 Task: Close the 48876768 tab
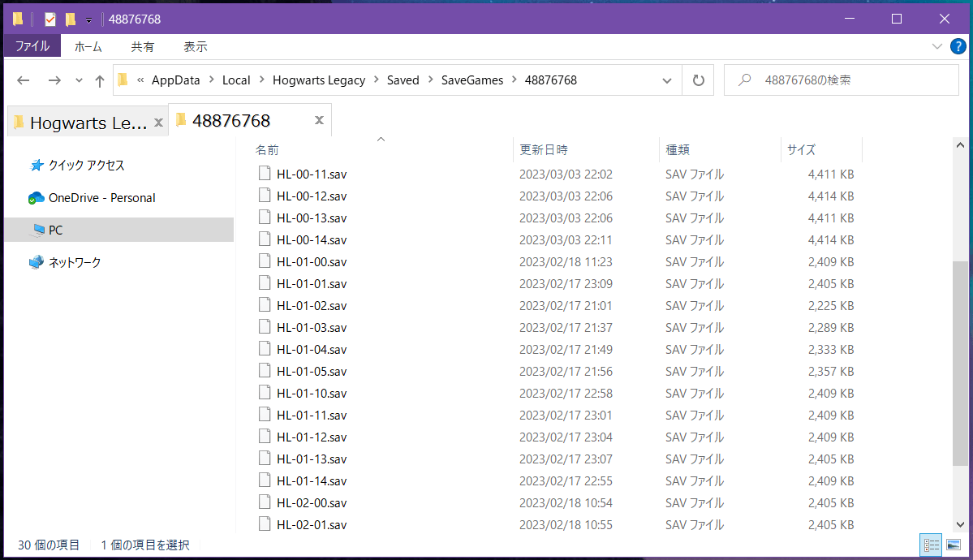click(319, 120)
